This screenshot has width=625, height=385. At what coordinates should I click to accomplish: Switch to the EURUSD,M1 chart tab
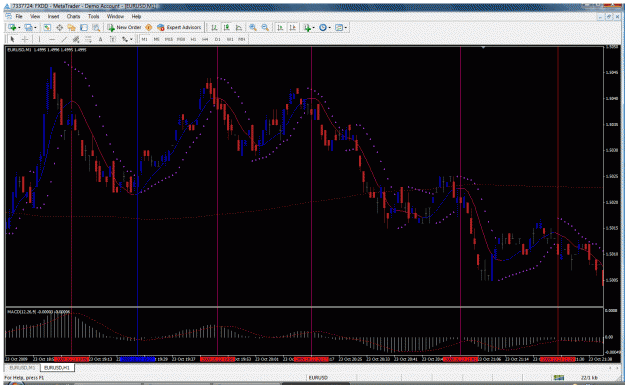tap(22, 367)
